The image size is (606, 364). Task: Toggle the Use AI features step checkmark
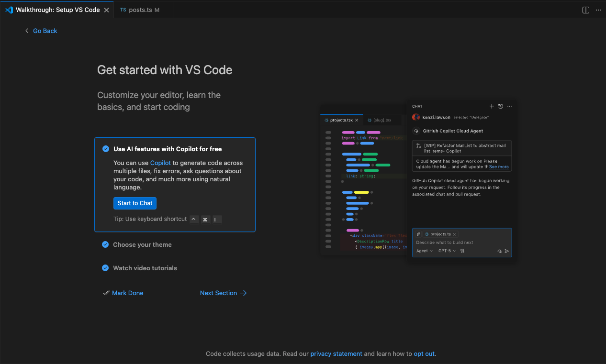[x=106, y=149]
